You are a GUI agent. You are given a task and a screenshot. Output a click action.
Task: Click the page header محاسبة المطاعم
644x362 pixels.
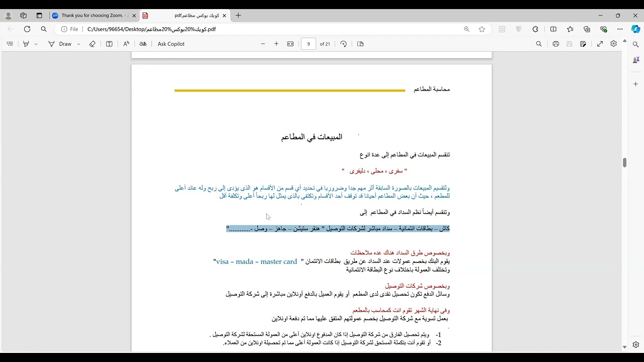[432, 89]
